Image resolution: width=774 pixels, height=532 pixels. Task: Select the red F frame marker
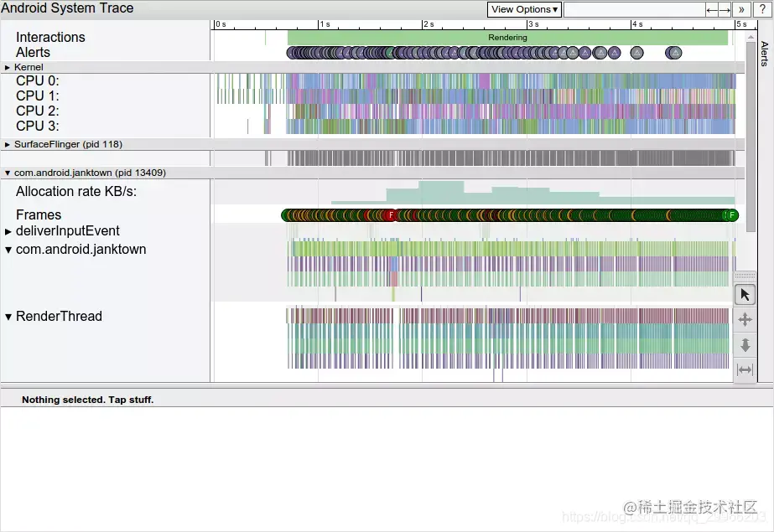point(391,215)
